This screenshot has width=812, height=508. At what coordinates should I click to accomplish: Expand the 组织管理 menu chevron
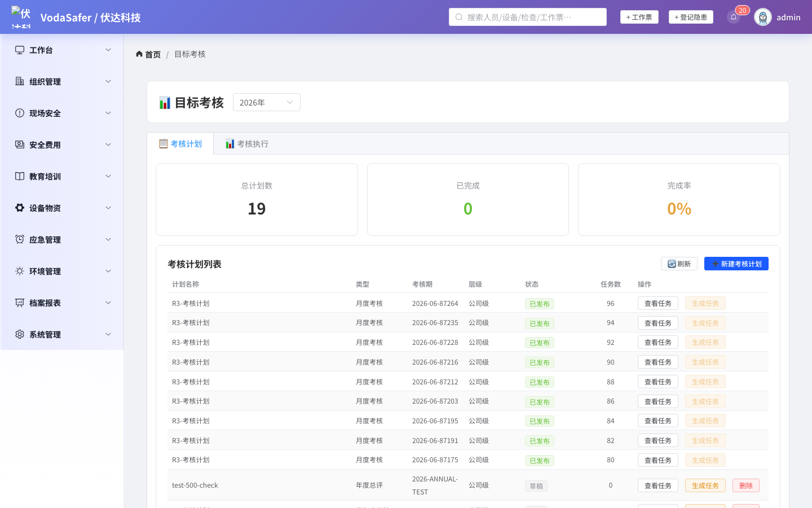click(108, 81)
